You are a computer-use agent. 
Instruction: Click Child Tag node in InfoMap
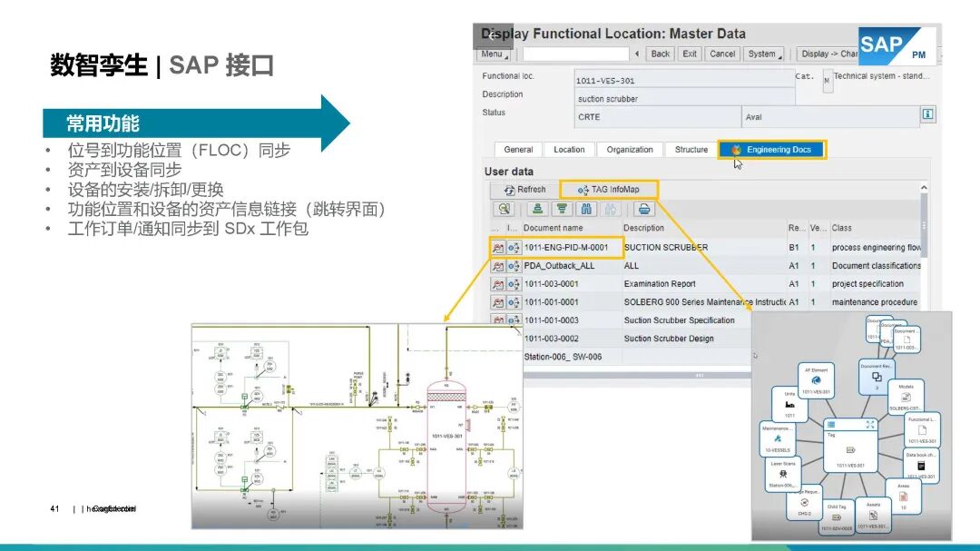[837, 517]
